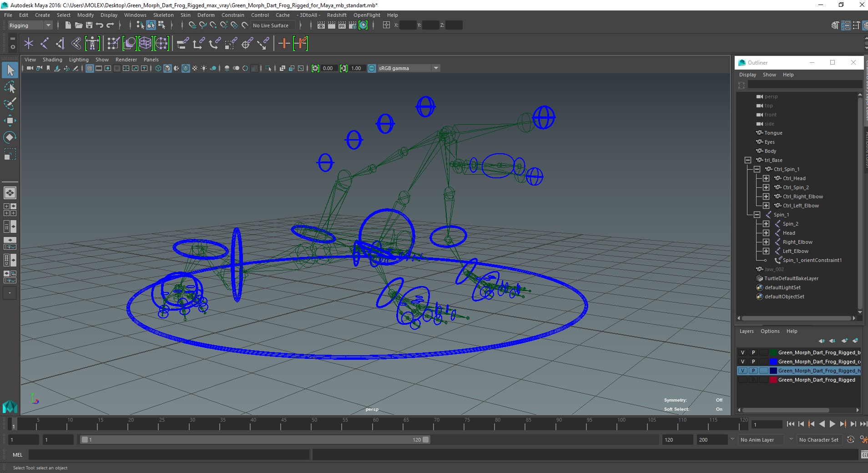
Task: Open the Outliner Display menu
Action: (x=747, y=75)
